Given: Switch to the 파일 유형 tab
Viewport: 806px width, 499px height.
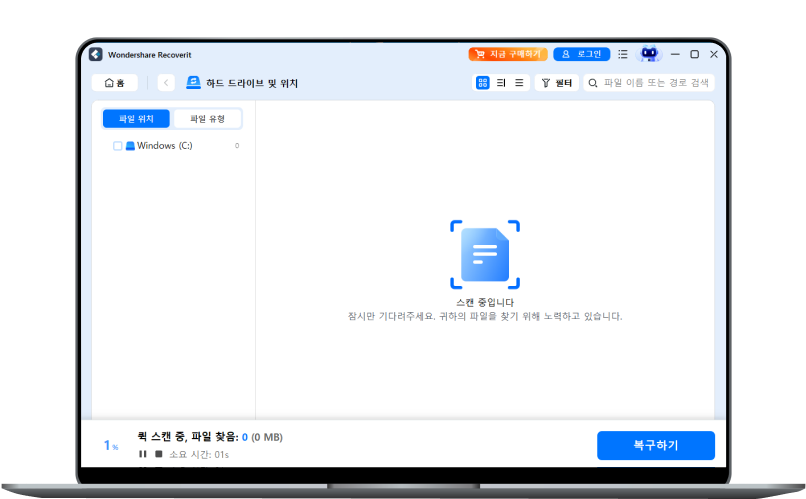Looking at the screenshot, I should [207, 119].
